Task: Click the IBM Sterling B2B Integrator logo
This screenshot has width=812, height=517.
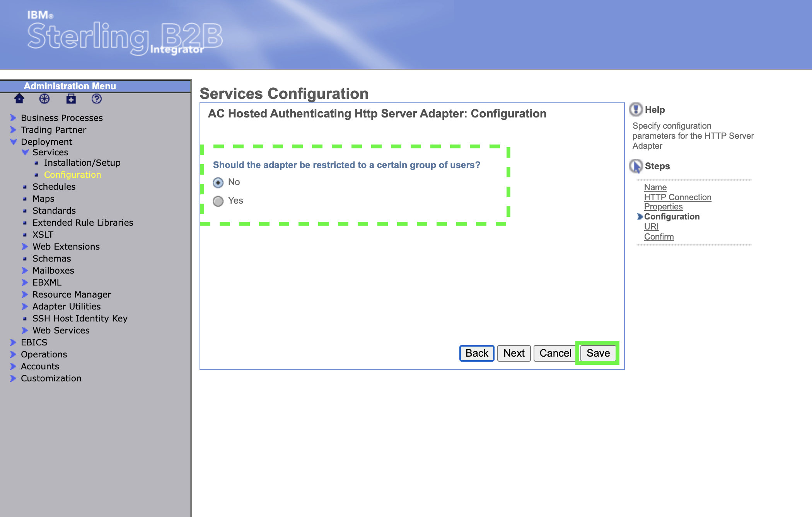Action: point(125,37)
